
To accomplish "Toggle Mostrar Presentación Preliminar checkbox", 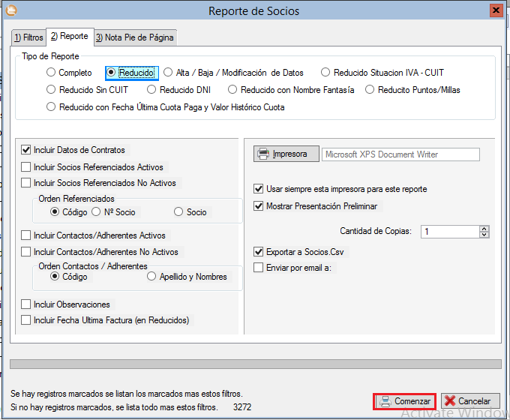I will click(259, 206).
